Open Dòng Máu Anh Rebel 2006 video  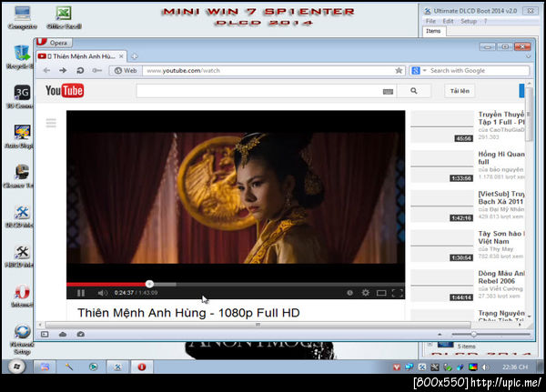[501, 276]
